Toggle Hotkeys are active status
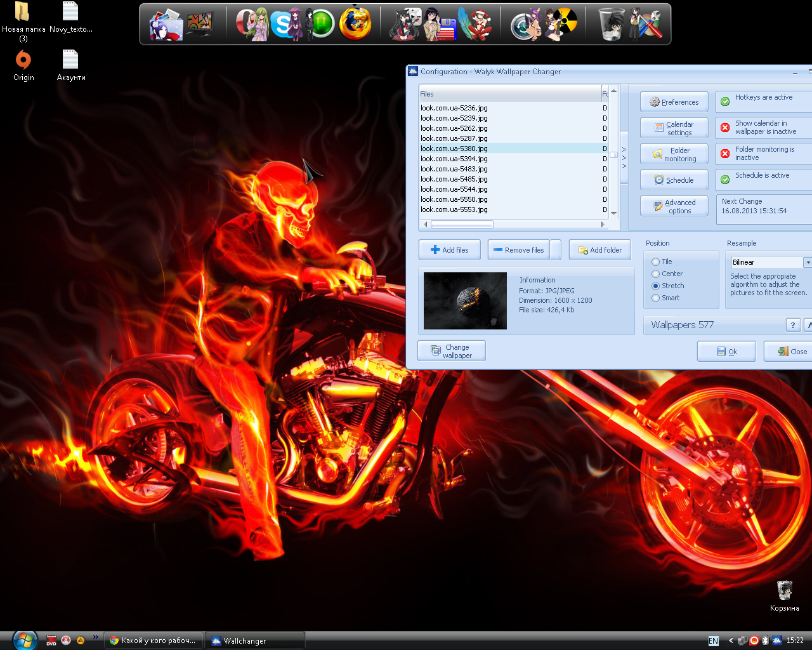 (764, 102)
